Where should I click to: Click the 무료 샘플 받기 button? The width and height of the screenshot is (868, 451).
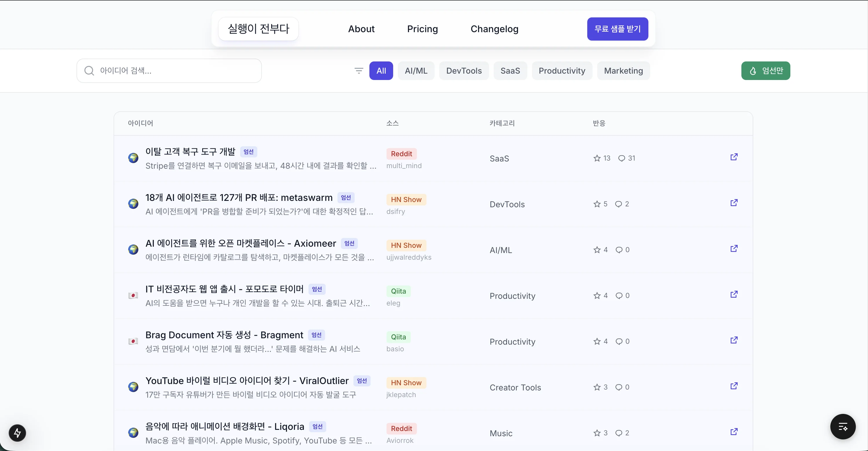click(617, 29)
